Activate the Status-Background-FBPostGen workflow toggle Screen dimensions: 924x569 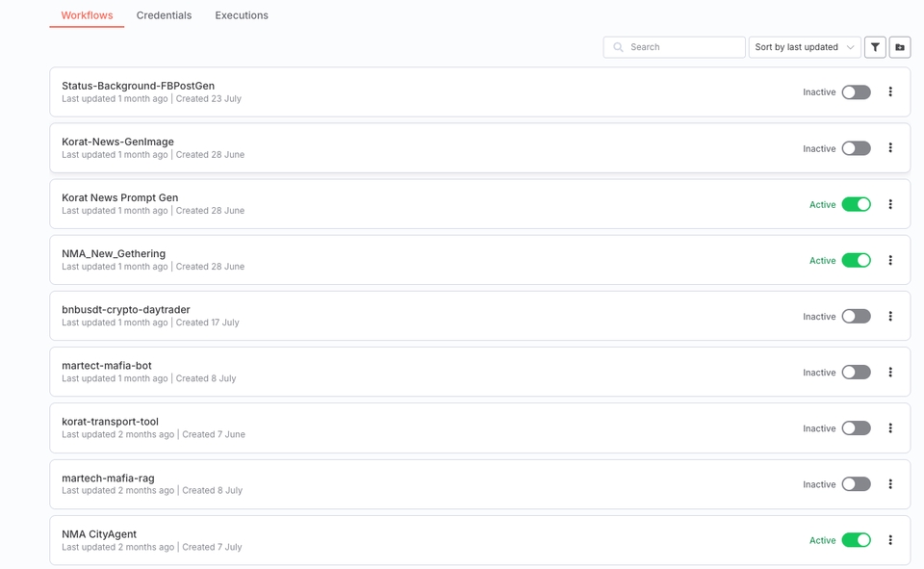(x=856, y=92)
